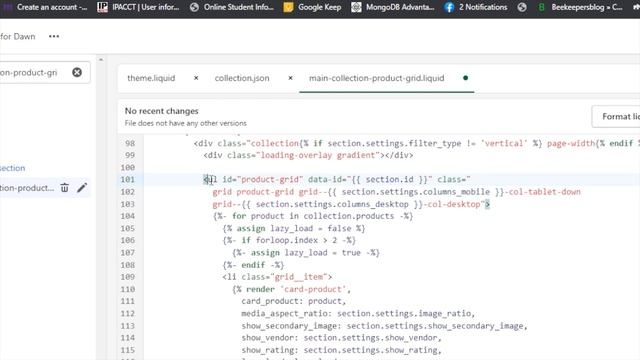Open the Online Student Info bookmark
The width and height of the screenshot is (640, 360).
coord(231,7)
